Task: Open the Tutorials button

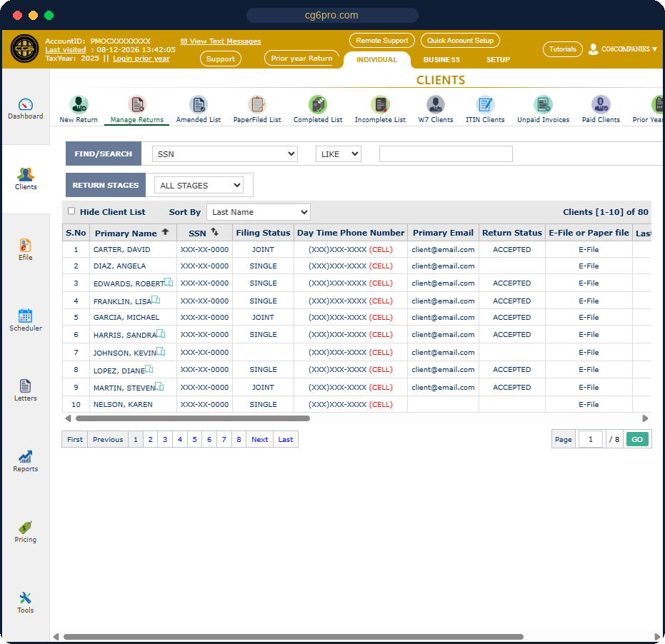Action: pos(562,49)
